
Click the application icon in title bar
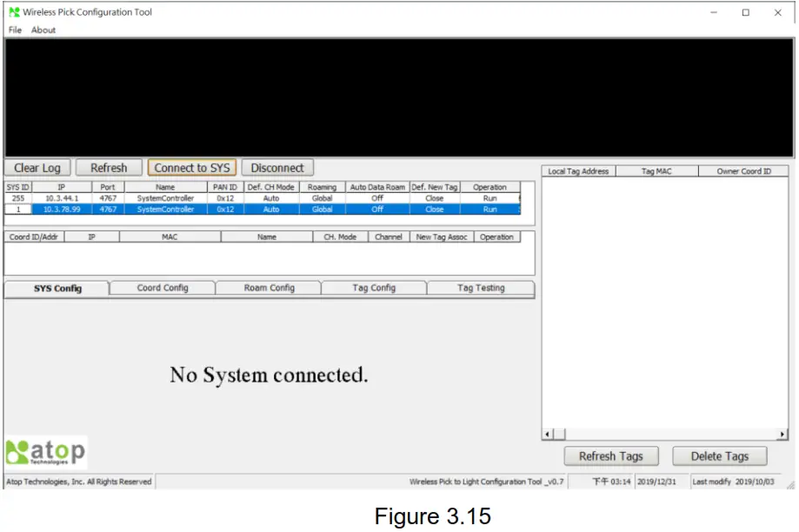(x=14, y=11)
